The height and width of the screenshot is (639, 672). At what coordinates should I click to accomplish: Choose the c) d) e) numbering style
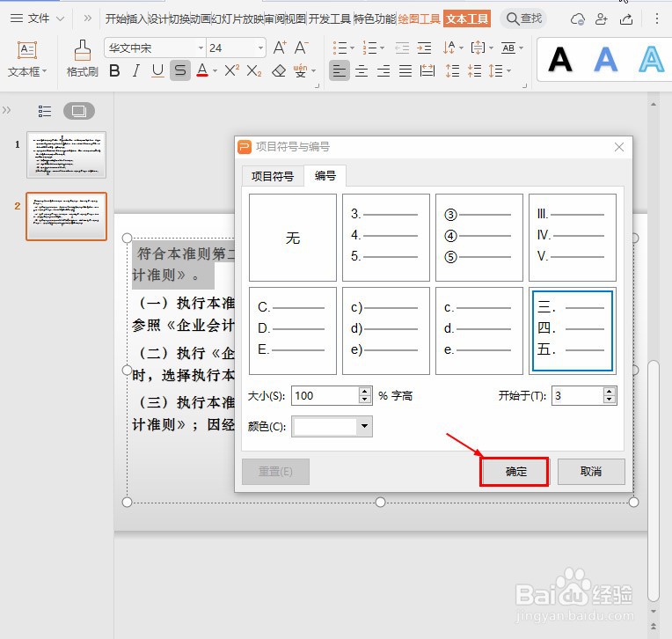pos(386,331)
